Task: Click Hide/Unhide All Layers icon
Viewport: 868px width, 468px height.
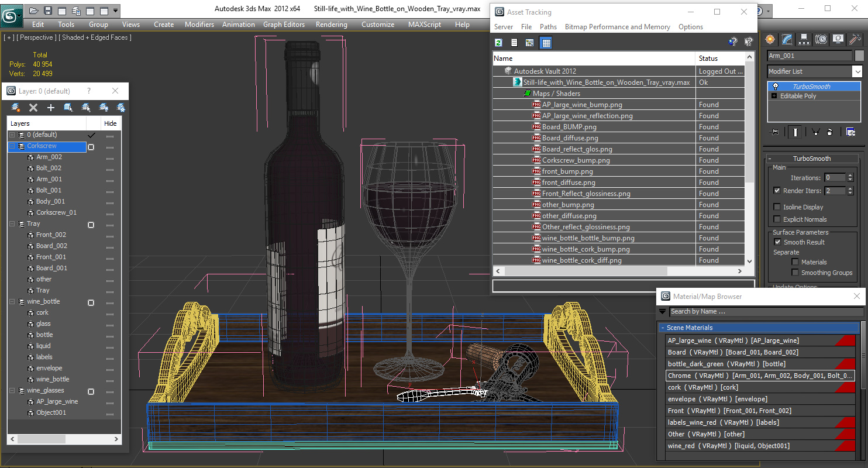Action: click(104, 108)
